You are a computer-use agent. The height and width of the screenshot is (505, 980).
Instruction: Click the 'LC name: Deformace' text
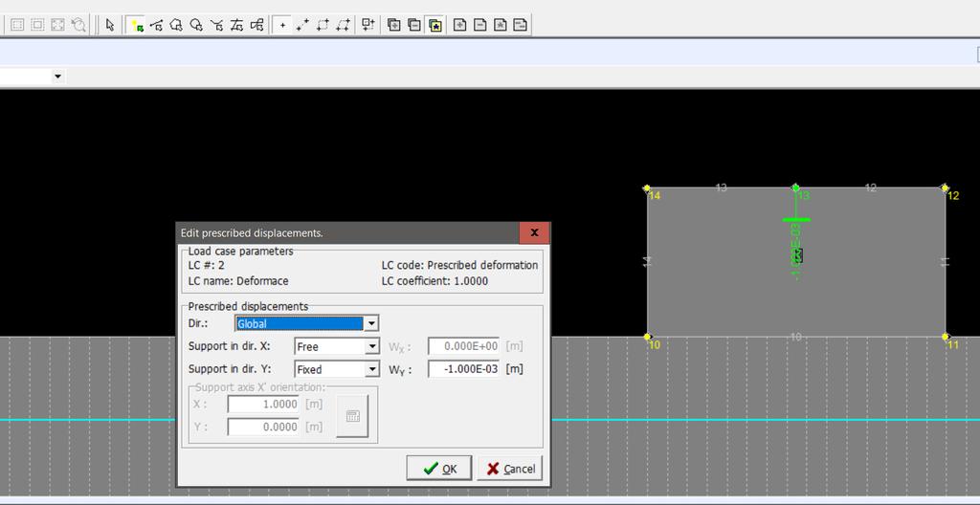pyautogui.click(x=238, y=281)
